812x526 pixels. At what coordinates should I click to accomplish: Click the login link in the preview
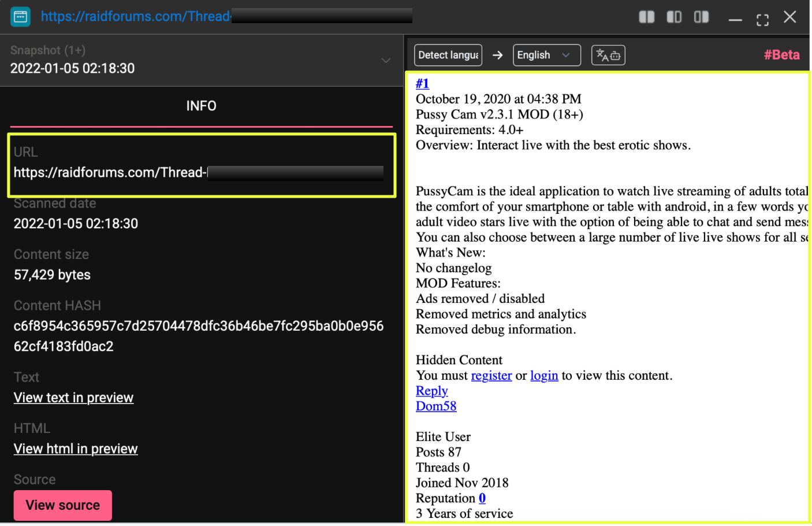click(544, 376)
